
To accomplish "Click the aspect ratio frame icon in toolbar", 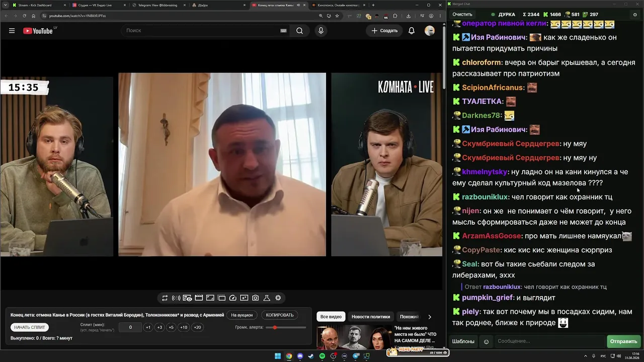I will (x=210, y=298).
